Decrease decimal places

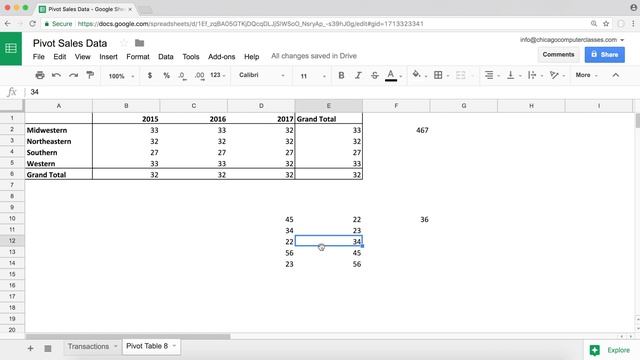(x=182, y=76)
